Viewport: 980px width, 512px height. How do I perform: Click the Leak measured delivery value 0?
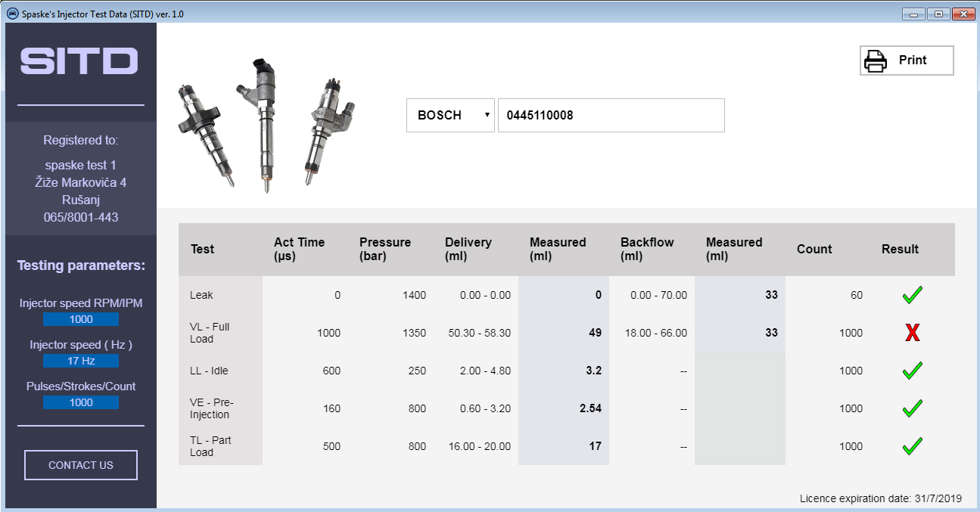tap(598, 295)
